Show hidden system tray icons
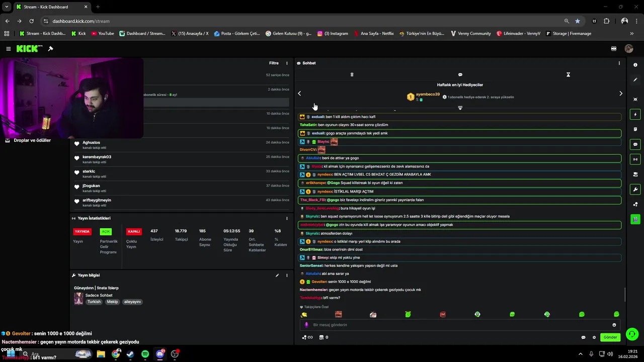This screenshot has width=644, height=362. tap(580, 354)
